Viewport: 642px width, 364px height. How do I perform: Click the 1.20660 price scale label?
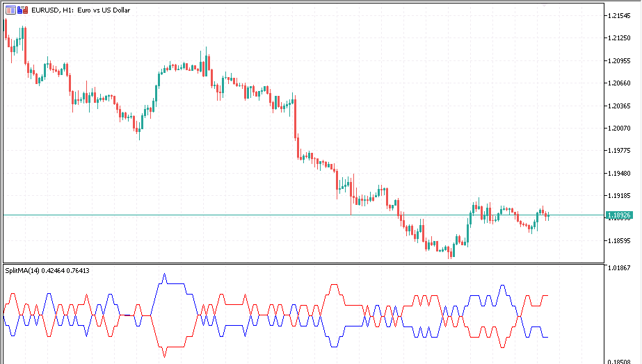point(618,83)
